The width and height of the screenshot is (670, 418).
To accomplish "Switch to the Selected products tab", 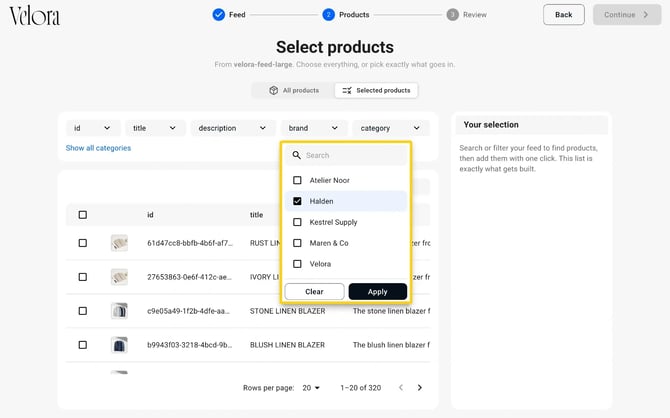I will (376, 90).
